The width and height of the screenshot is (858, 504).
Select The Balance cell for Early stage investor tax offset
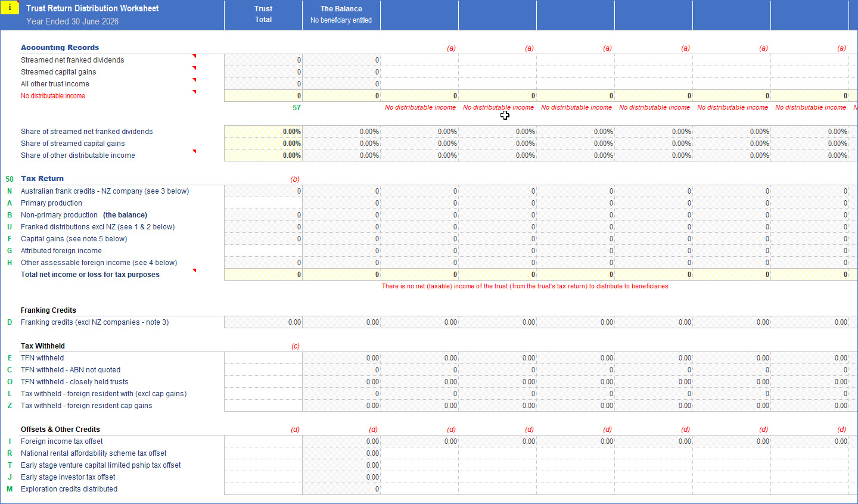point(341,477)
